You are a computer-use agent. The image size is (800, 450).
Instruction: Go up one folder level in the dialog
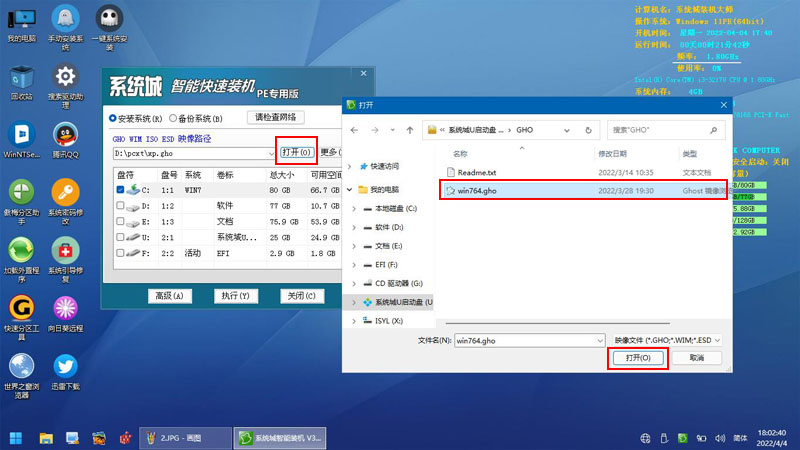click(x=410, y=130)
